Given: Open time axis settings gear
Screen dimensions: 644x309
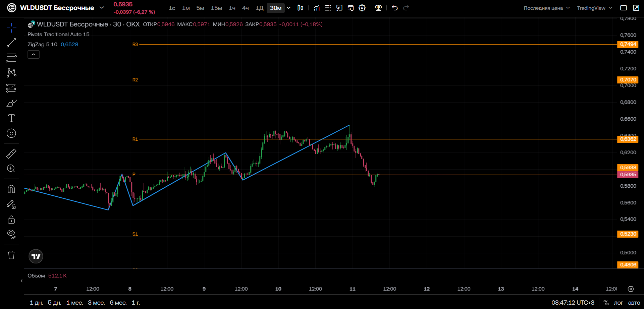Looking at the screenshot, I should click(x=631, y=289).
